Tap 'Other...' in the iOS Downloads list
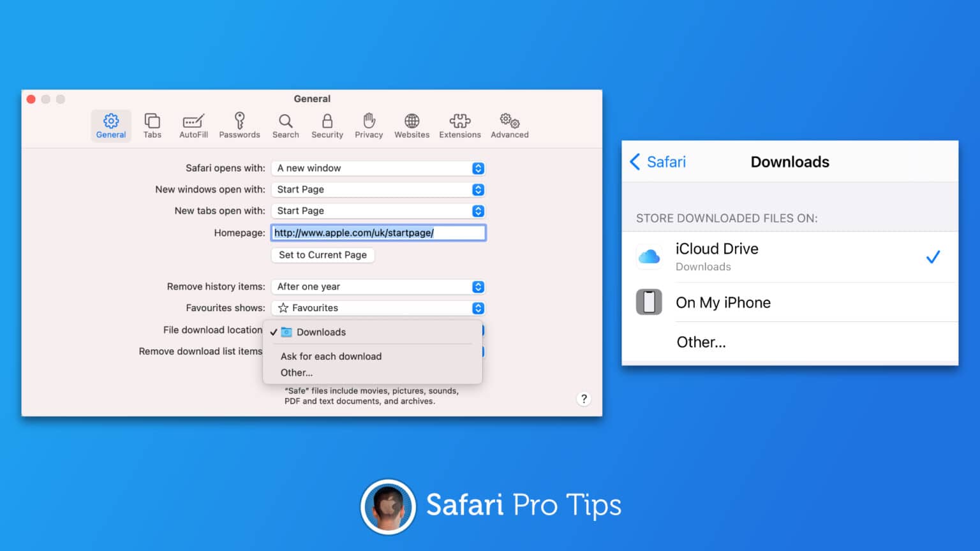Image resolution: width=980 pixels, height=551 pixels. (790, 342)
